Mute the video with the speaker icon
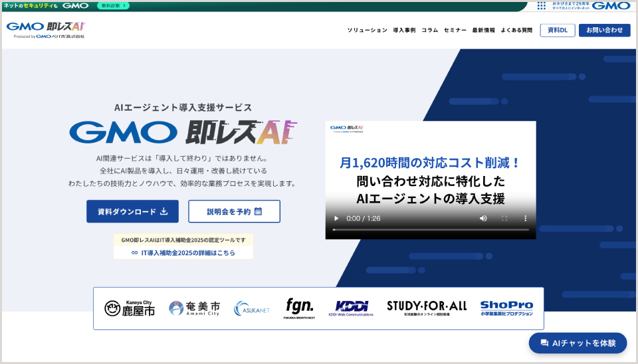Image resolution: width=638 pixels, height=364 pixels. tap(483, 219)
